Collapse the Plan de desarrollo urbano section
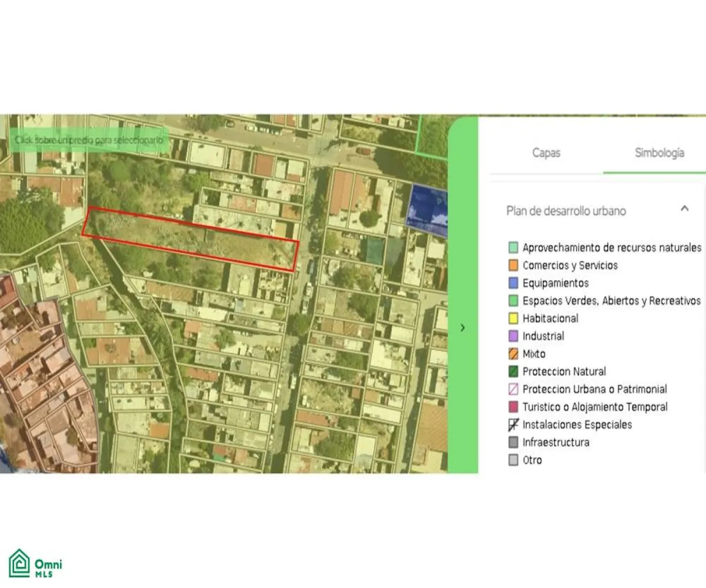Viewport: 706px width, 588px height. click(684, 209)
